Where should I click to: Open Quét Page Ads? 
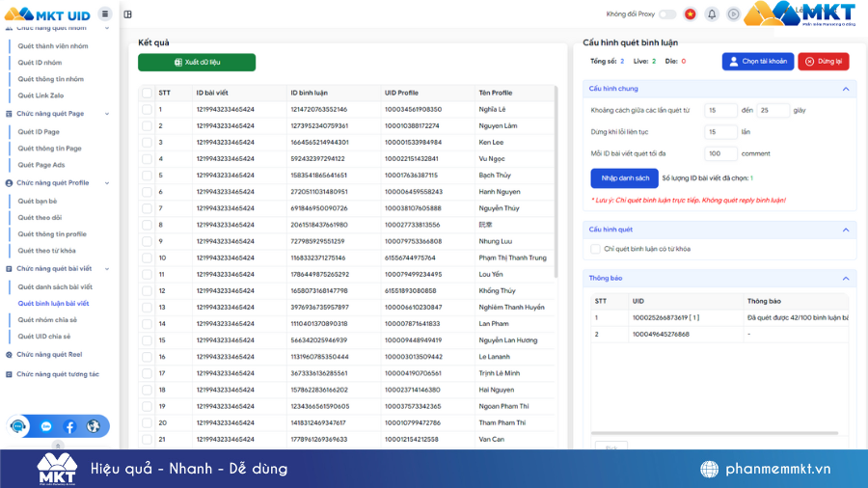coord(41,165)
